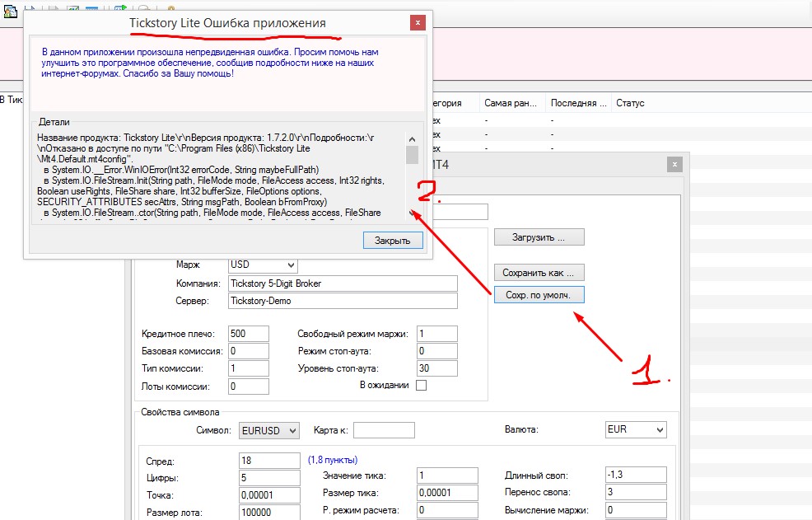
Task: Click the Свойства символа group label
Action: click(180, 412)
